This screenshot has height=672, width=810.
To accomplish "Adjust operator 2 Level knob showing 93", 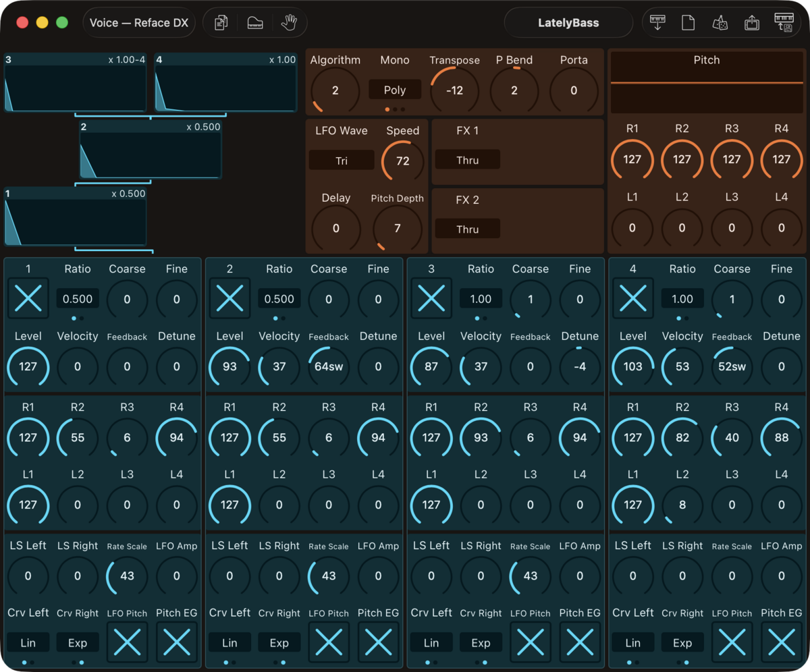I will coord(230,367).
